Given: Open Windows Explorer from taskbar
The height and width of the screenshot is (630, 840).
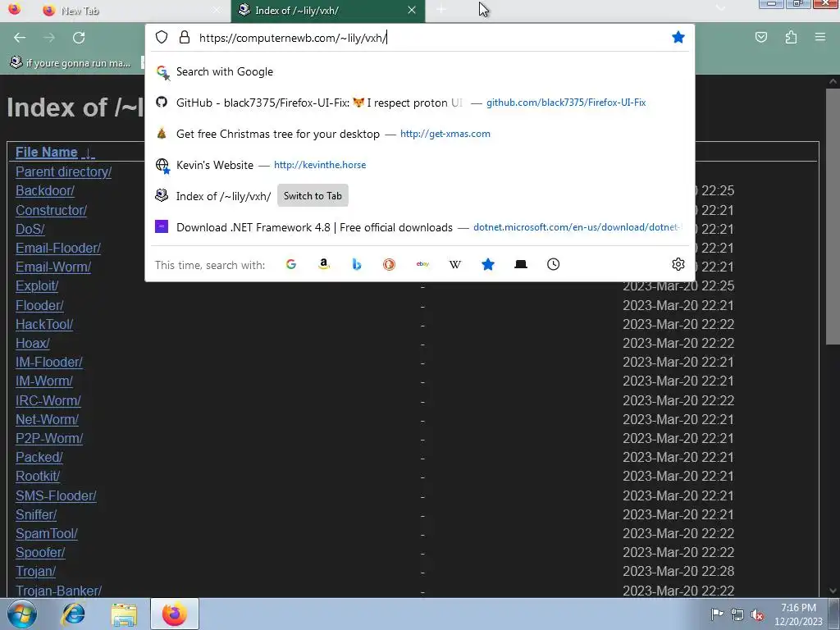Looking at the screenshot, I should tap(124, 614).
